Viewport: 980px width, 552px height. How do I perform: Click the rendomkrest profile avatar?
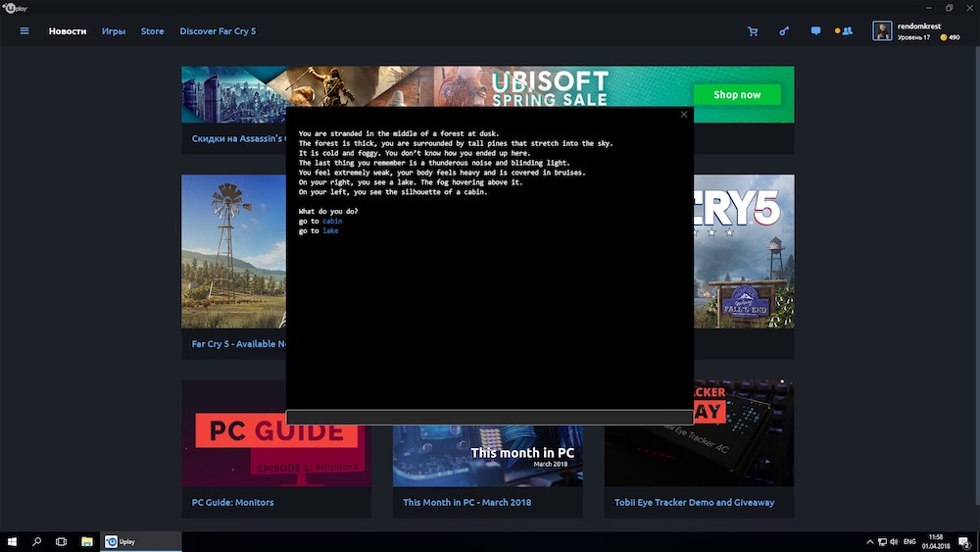[882, 30]
